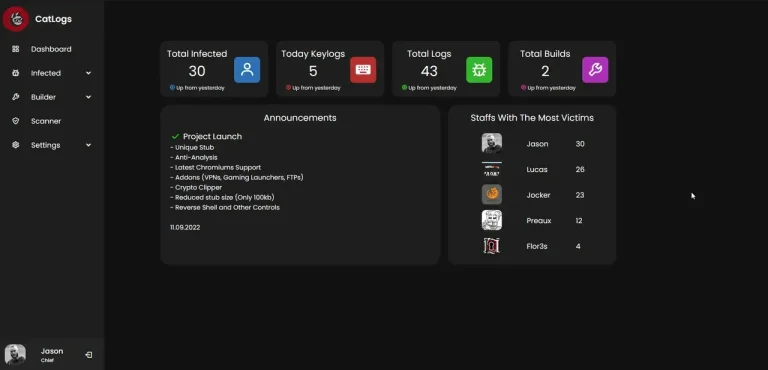
Task: Click the Total Builds value 2
Action: [x=545, y=71]
